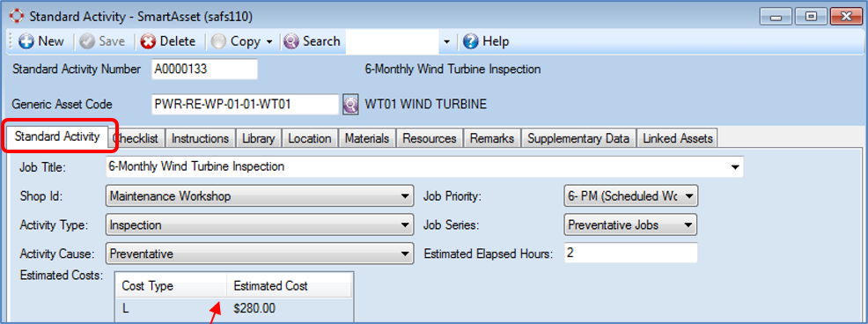Open the Activity Type dropdown
This screenshot has height=324, width=868.
[x=259, y=225]
